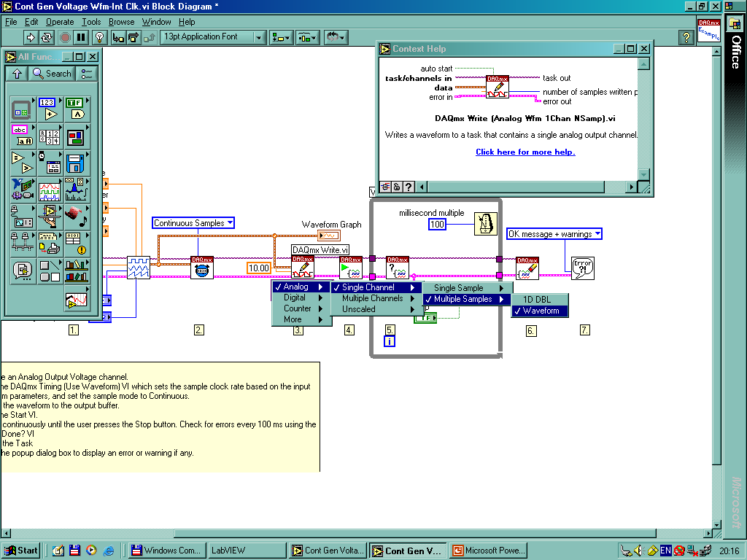Click the Search button in All Functions palette
This screenshot has width=747, height=560.
tap(52, 74)
